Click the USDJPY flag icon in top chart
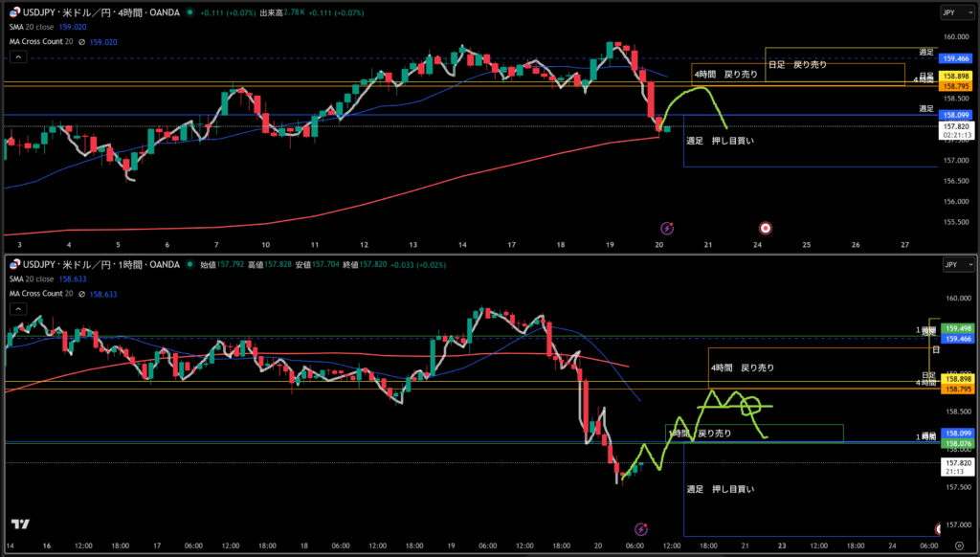 click(12, 13)
